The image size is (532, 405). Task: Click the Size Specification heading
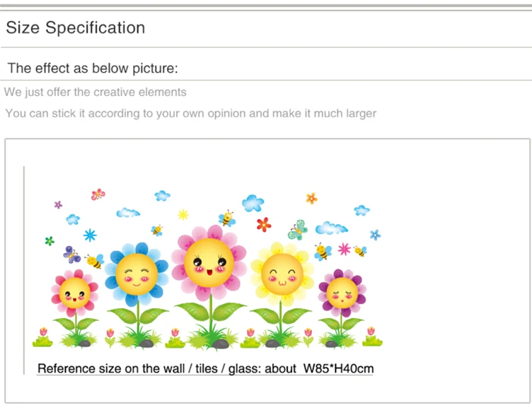76,28
